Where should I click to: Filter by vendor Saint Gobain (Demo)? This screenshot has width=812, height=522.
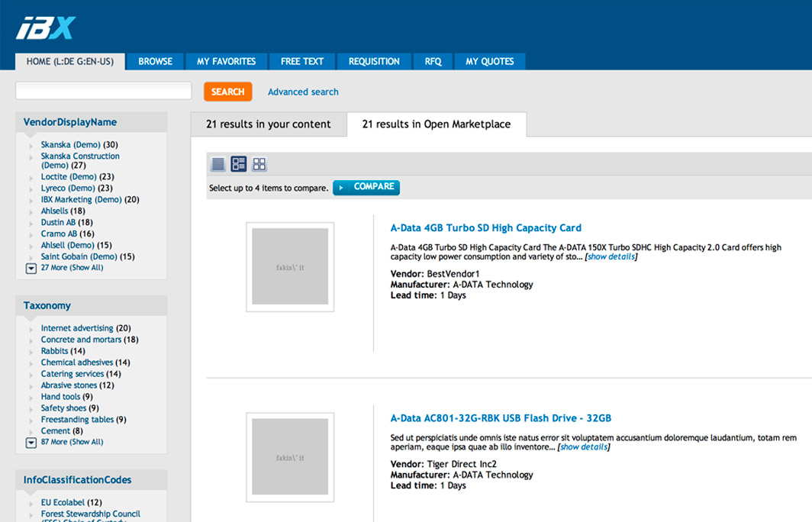coord(79,256)
